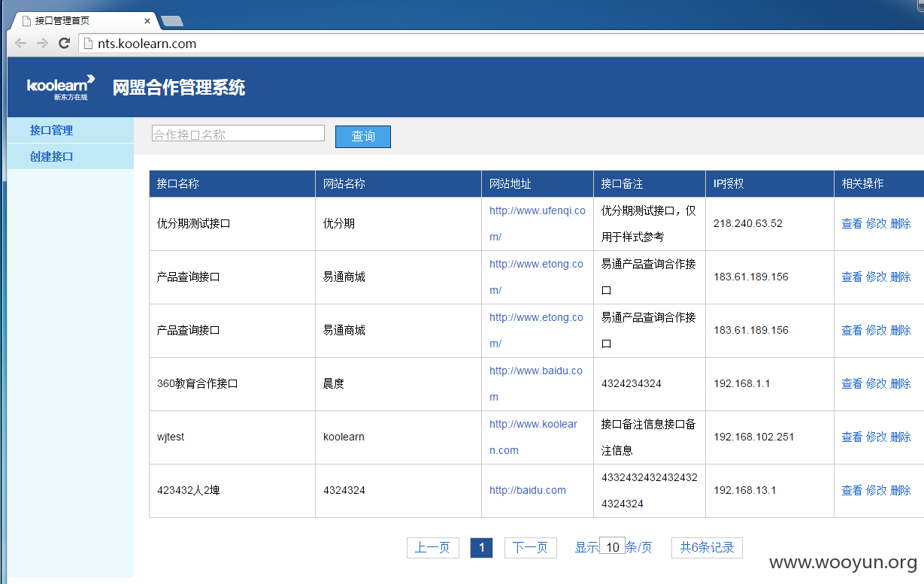Click the 优分期 site name cell
Viewport: 924px width, 584px height.
point(398,223)
